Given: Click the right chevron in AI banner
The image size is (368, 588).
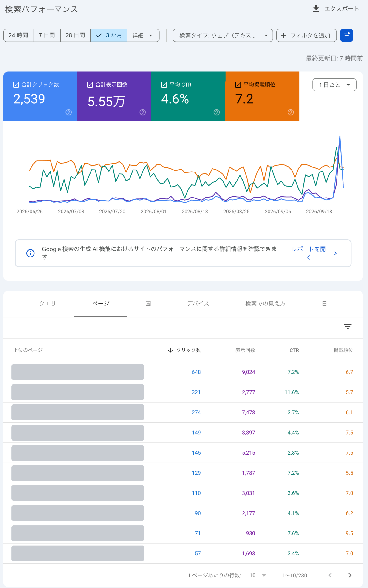Looking at the screenshot, I should click(x=335, y=253).
